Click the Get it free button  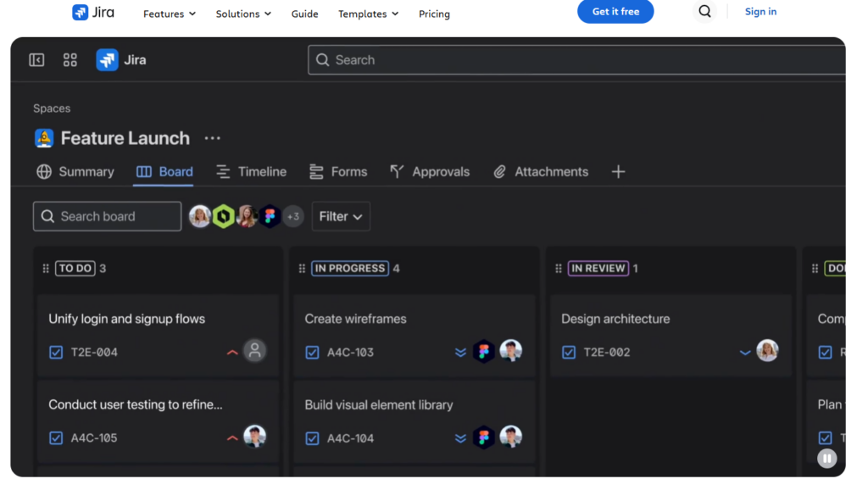[615, 11]
